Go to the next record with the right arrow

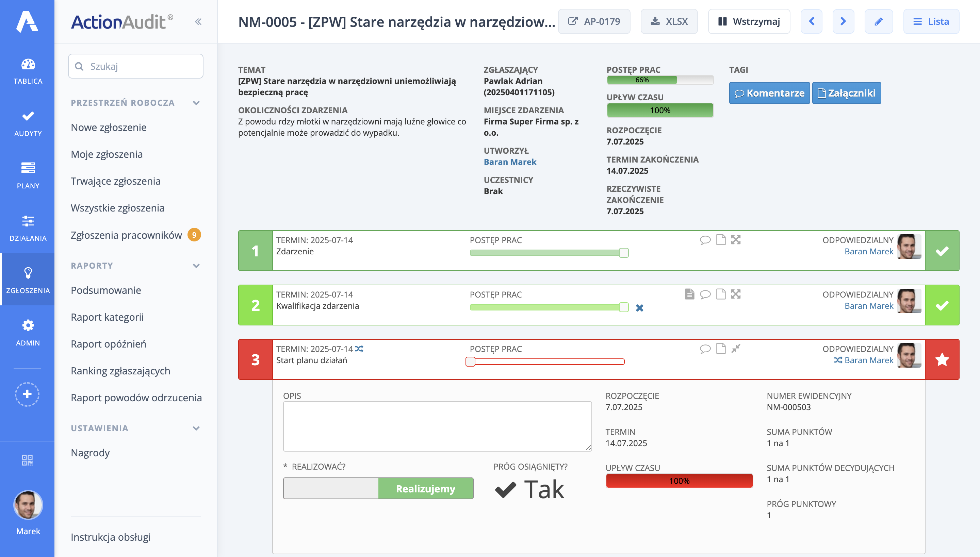(x=843, y=22)
